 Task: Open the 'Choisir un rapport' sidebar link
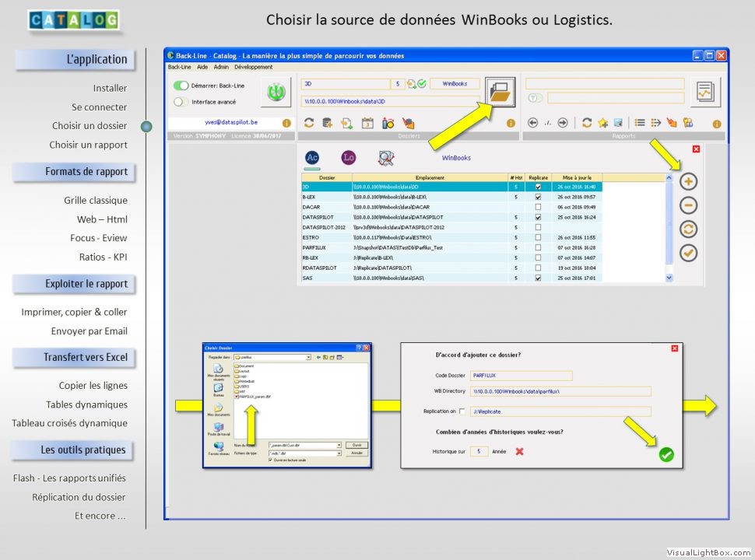tap(89, 145)
